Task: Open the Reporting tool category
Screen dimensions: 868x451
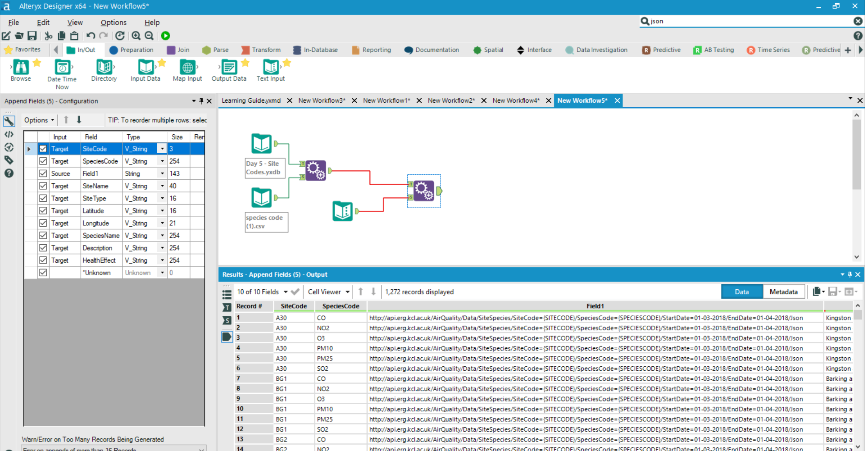Action: (x=371, y=50)
